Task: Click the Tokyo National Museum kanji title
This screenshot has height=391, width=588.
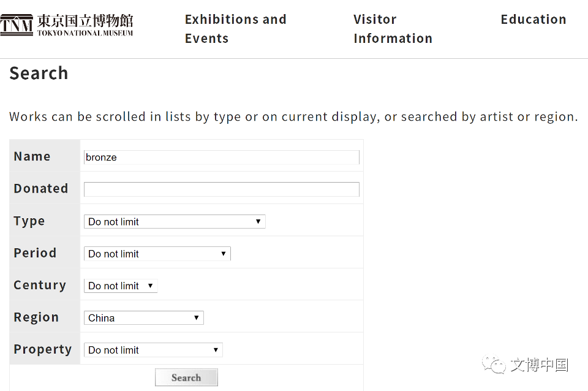Action: (85, 21)
